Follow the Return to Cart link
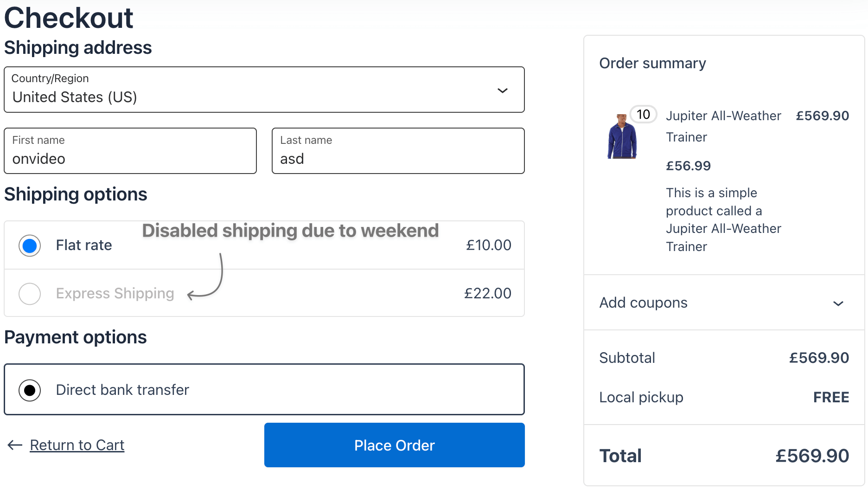Viewport: 868px width, 490px height. pyautogui.click(x=77, y=445)
